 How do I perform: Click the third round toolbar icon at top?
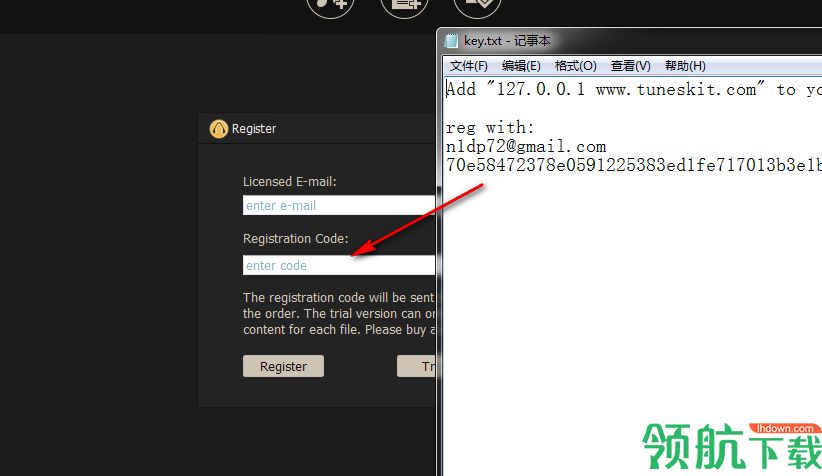[478, 5]
